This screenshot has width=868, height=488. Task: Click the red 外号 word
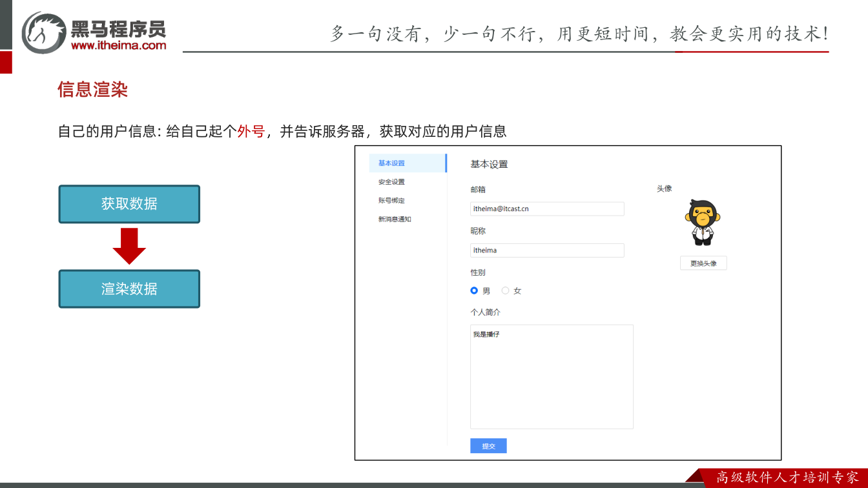pos(251,132)
